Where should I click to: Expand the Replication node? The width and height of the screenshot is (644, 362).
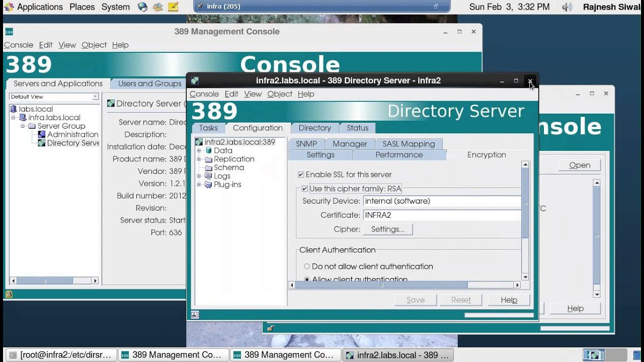pyautogui.click(x=199, y=159)
